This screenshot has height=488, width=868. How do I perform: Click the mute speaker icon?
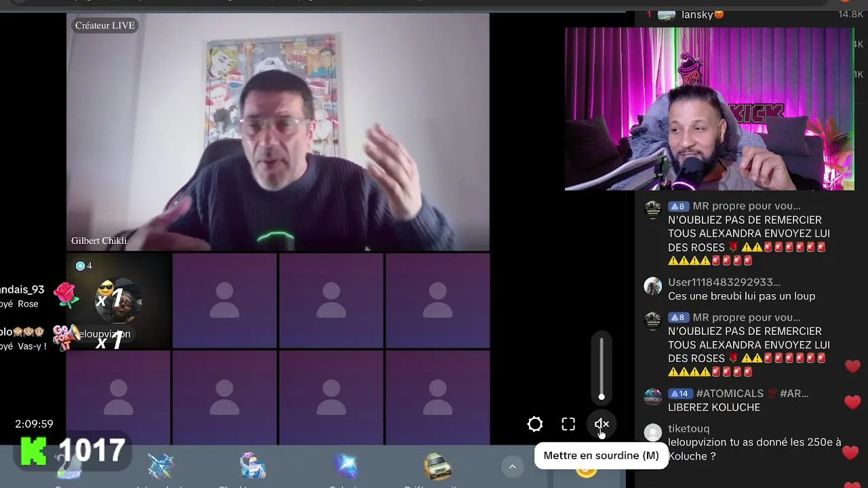coord(601,424)
